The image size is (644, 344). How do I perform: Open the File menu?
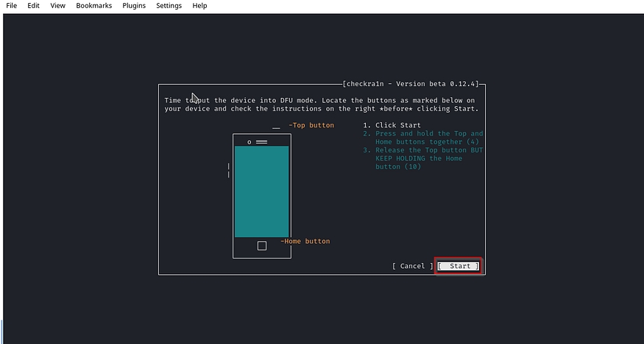[11, 6]
